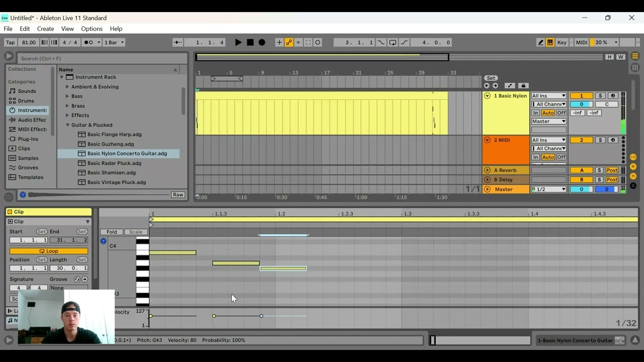Click the Session Record circle icon

pyautogui.click(x=317, y=42)
